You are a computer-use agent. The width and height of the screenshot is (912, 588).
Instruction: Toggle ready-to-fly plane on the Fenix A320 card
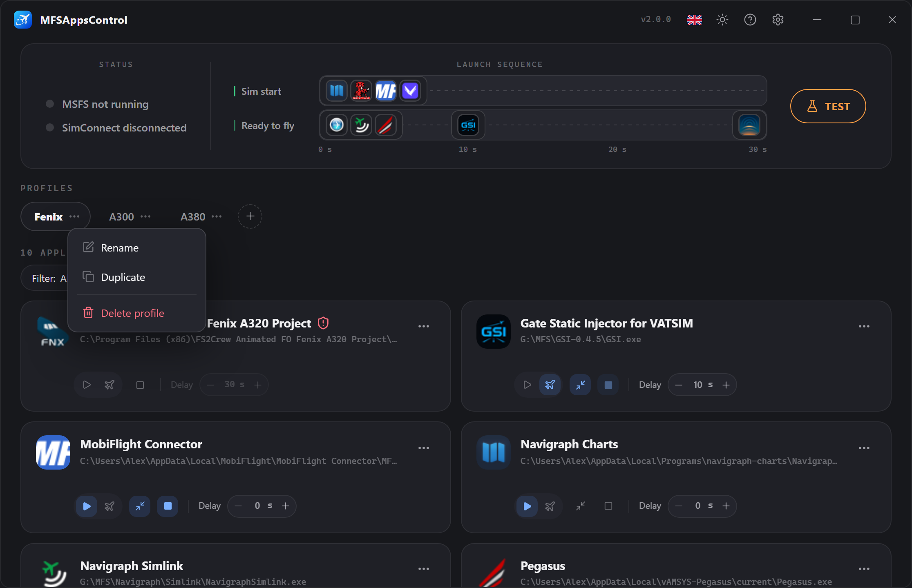pos(110,385)
